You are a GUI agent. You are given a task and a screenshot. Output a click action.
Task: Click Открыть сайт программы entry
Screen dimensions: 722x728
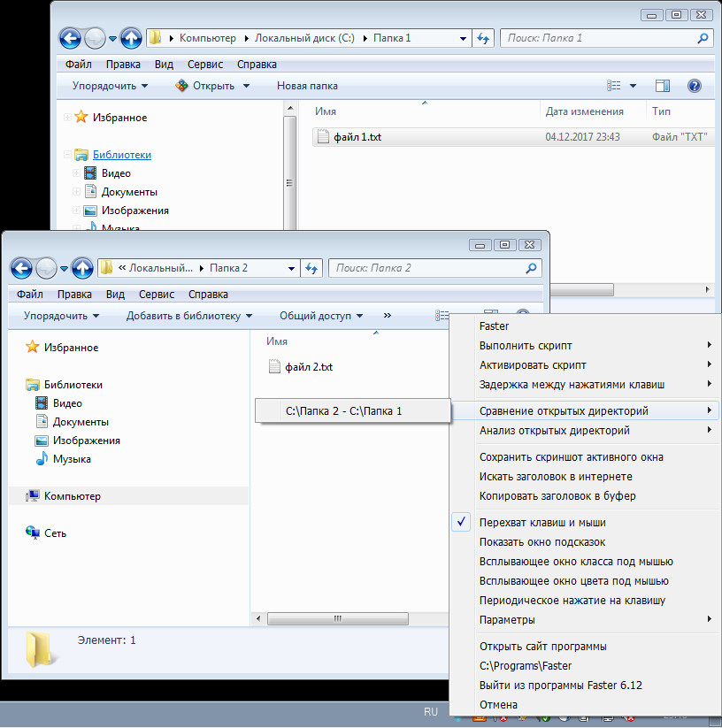point(542,647)
